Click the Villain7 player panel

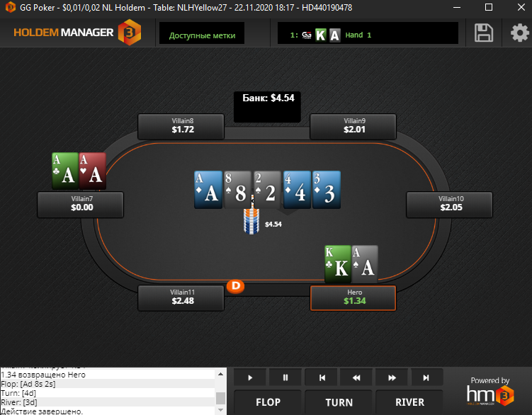(81, 204)
